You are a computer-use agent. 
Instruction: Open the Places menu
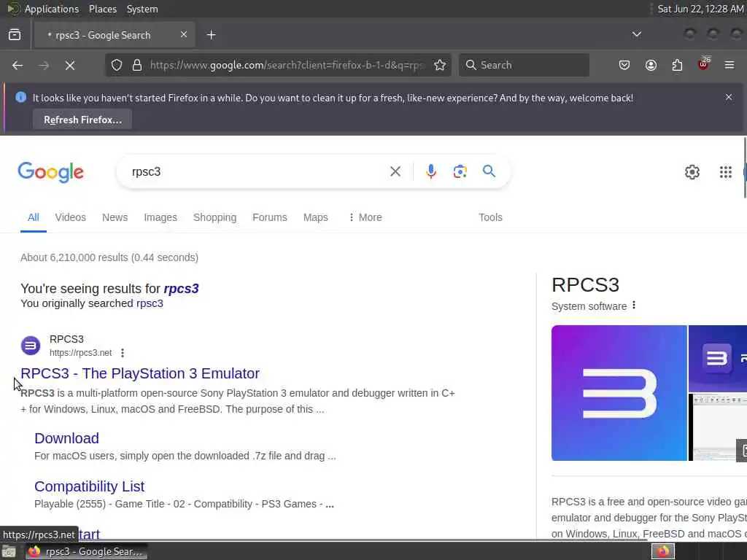click(x=102, y=9)
